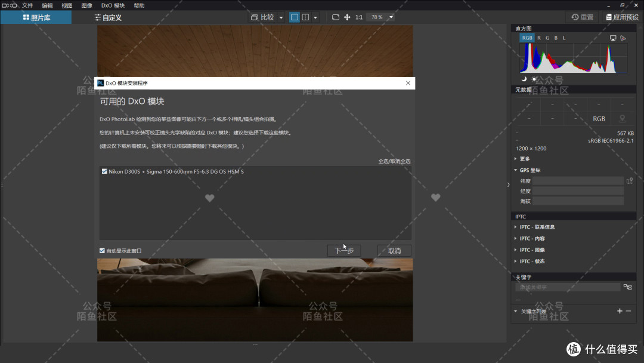The width and height of the screenshot is (644, 363).
Task: Click the minus icon in keyword list
Action: click(x=628, y=311)
